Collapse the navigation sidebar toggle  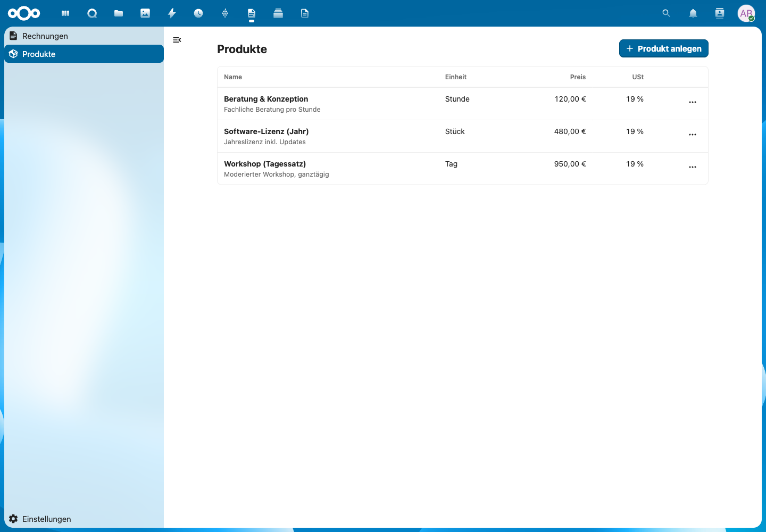pos(177,40)
